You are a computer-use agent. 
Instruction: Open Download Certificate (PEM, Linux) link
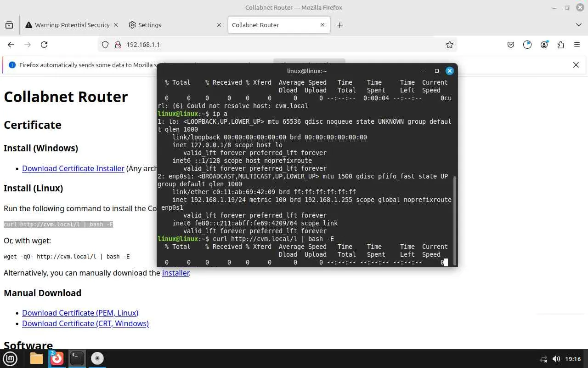[x=80, y=313]
